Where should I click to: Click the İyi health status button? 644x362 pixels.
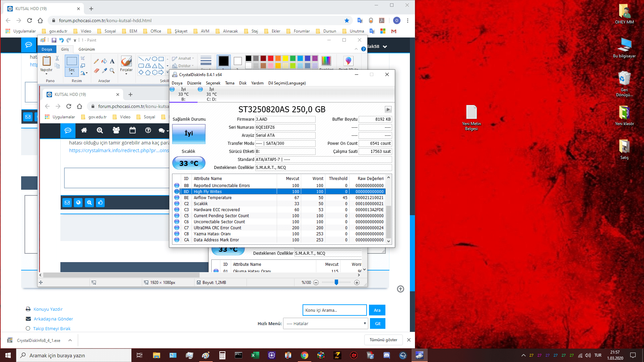click(x=189, y=134)
